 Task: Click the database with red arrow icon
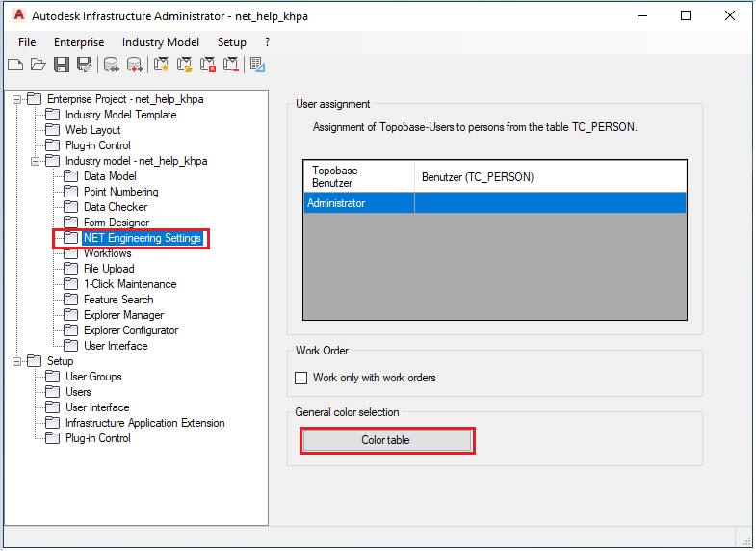point(135,65)
